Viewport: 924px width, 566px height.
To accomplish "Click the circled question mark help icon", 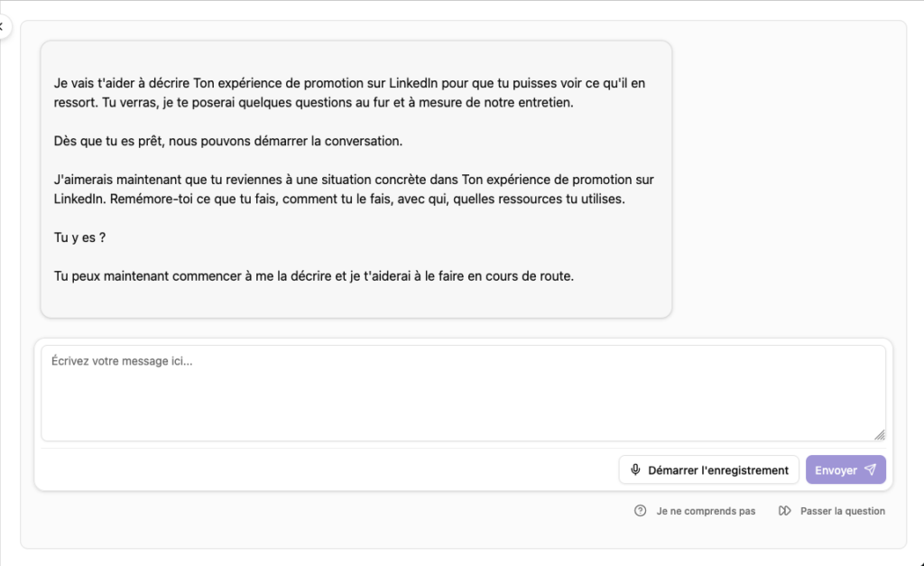I will [640, 511].
